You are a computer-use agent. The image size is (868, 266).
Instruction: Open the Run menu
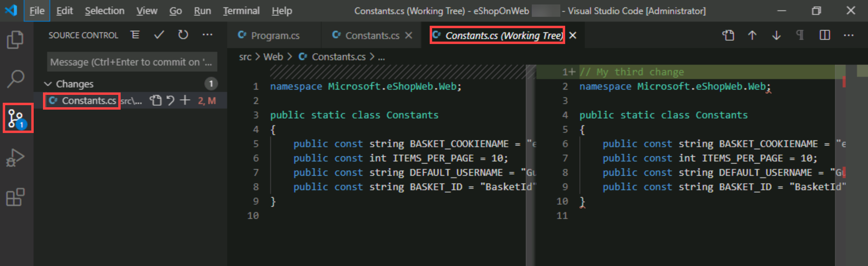pyautogui.click(x=202, y=11)
